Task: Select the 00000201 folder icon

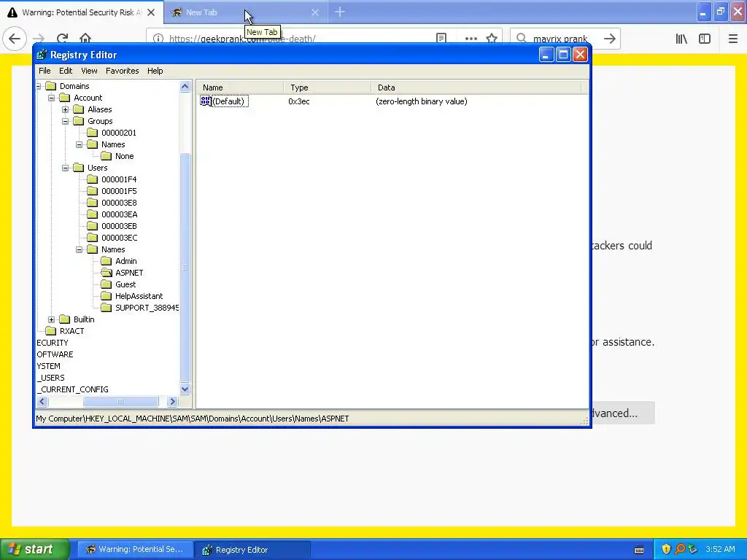Action: click(x=92, y=133)
